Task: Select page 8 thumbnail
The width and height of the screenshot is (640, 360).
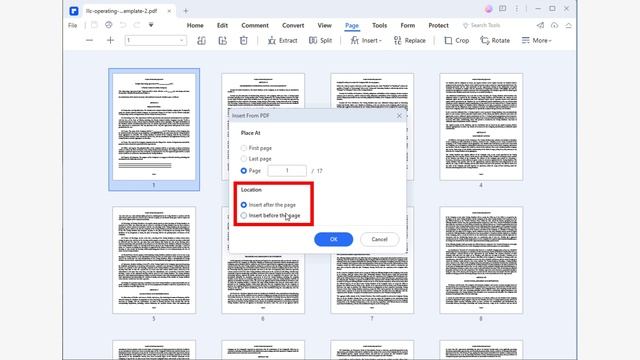Action: click(481, 260)
